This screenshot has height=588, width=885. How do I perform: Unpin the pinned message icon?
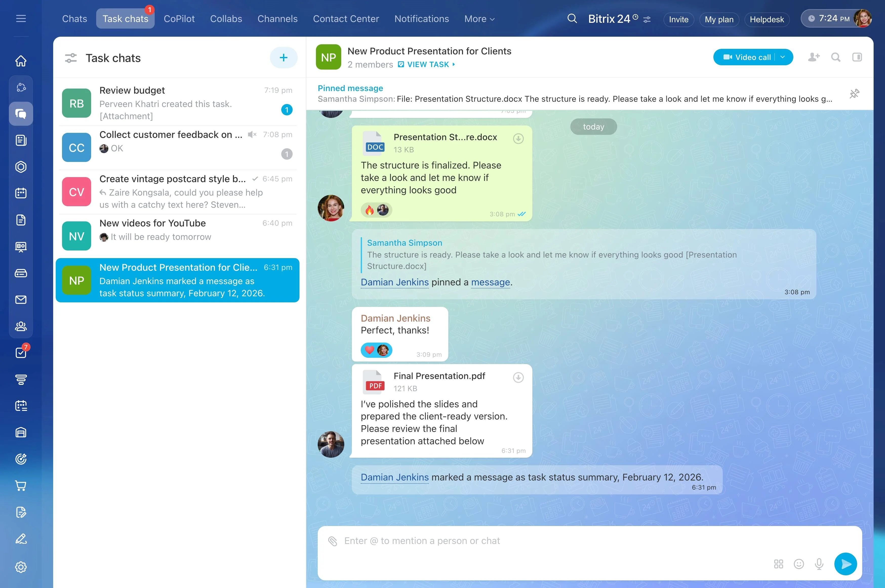[x=854, y=94]
